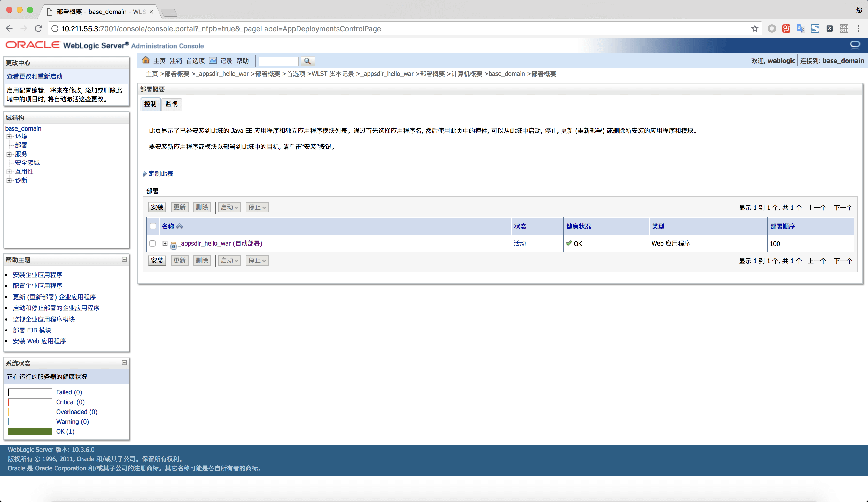Click the binary 0101 extension icon
Screen dimensions: 868x502
point(844,29)
